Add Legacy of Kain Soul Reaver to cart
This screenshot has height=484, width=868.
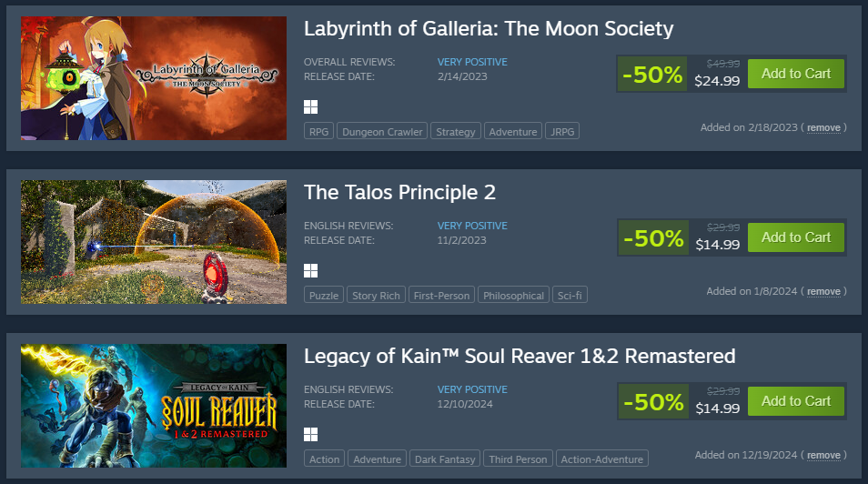(x=795, y=401)
